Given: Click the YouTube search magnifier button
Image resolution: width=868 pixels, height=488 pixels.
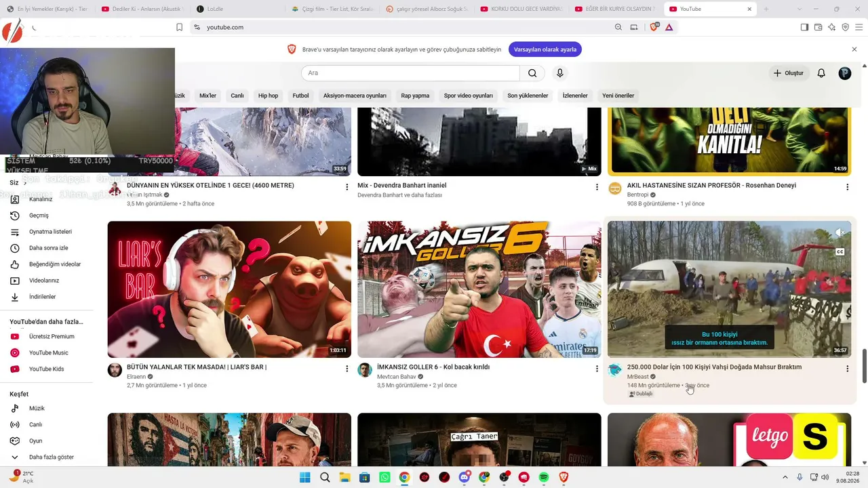Looking at the screenshot, I should [x=532, y=73].
